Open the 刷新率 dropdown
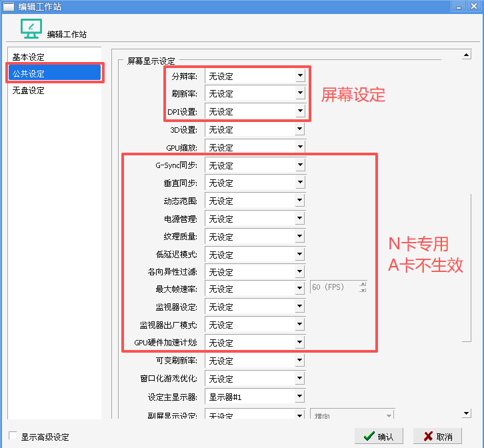This screenshot has width=484, height=448. pos(255,93)
